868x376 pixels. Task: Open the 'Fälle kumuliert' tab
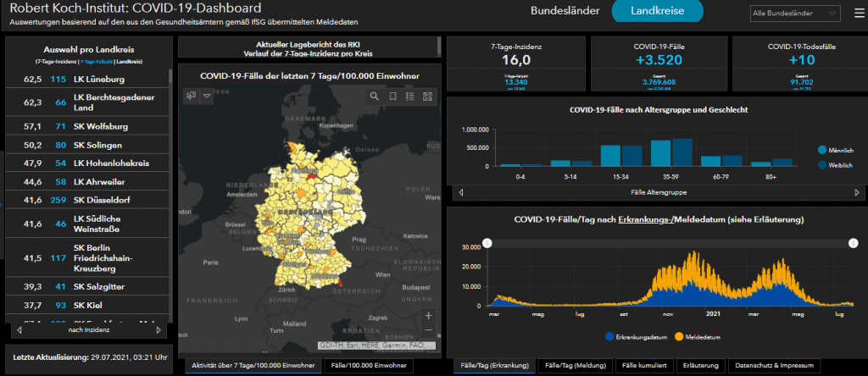[644, 366]
